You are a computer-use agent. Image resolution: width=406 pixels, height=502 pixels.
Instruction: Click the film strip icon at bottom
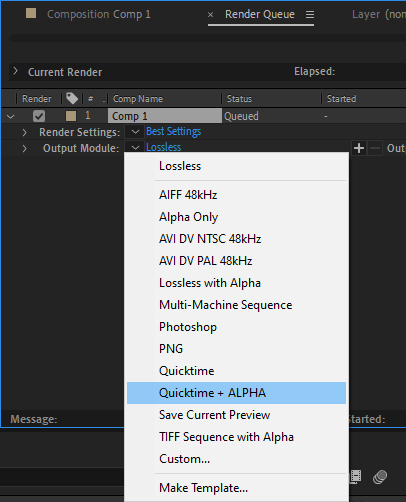(356, 477)
